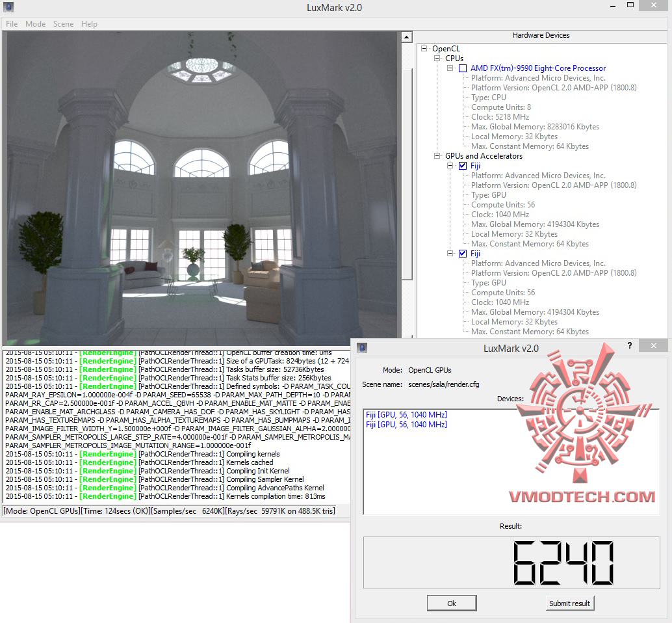Select the 'Compute Units: 8' row

(x=501, y=107)
